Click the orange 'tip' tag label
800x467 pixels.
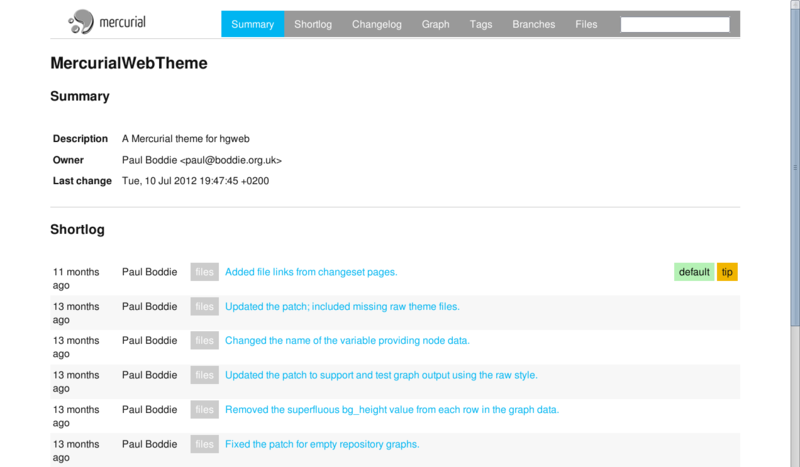pyautogui.click(x=727, y=272)
